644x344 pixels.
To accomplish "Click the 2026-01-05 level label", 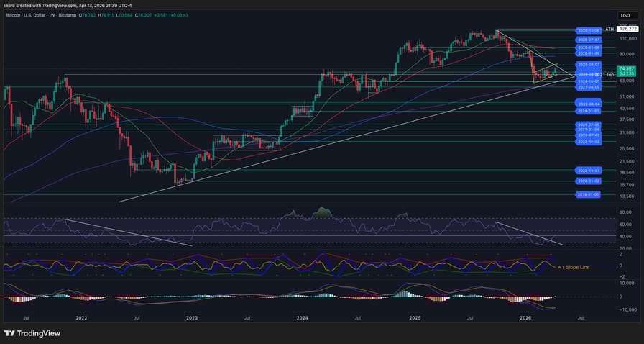I will [588, 53].
